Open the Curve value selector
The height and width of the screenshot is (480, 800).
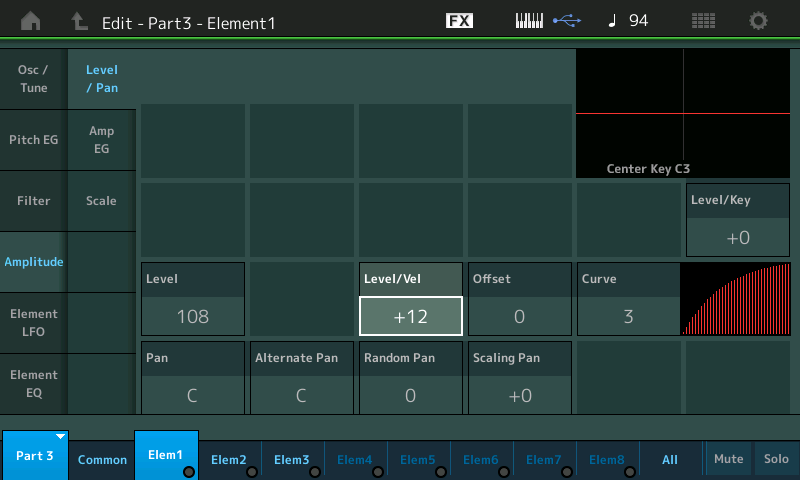pyautogui.click(x=628, y=317)
